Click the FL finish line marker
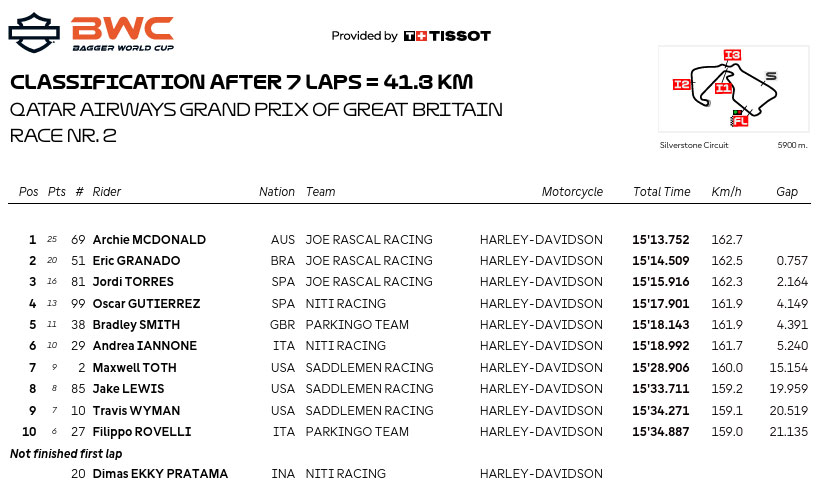This screenshot has height=488, width=817. [740, 121]
